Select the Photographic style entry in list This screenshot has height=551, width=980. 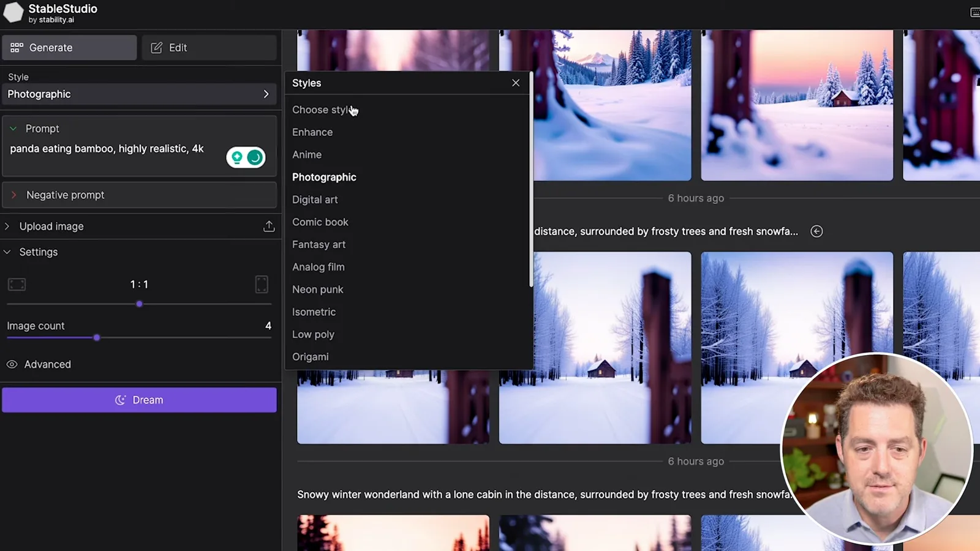[324, 177]
